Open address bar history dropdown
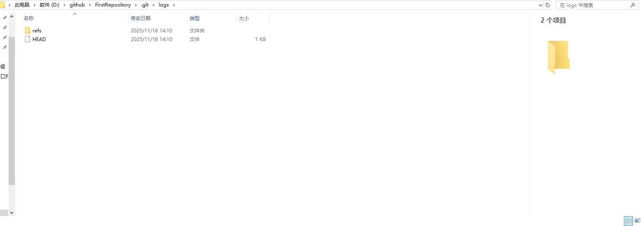This screenshot has width=644, height=226. 540,5
